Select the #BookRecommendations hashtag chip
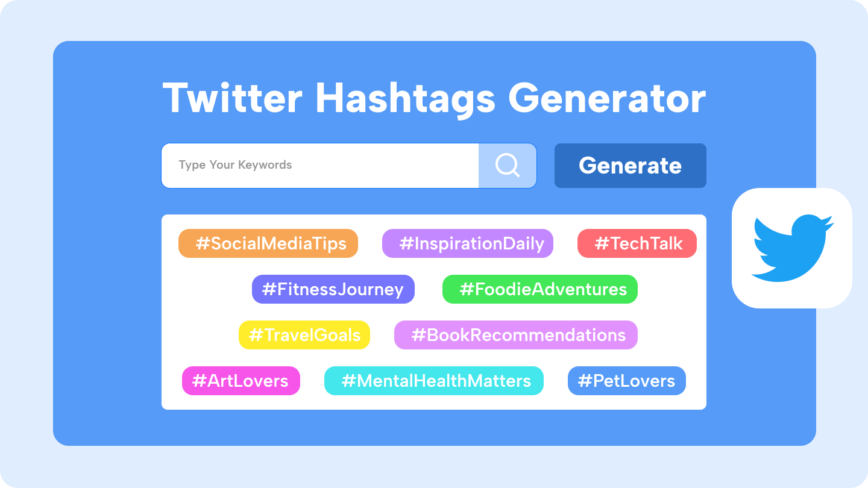 [516, 335]
